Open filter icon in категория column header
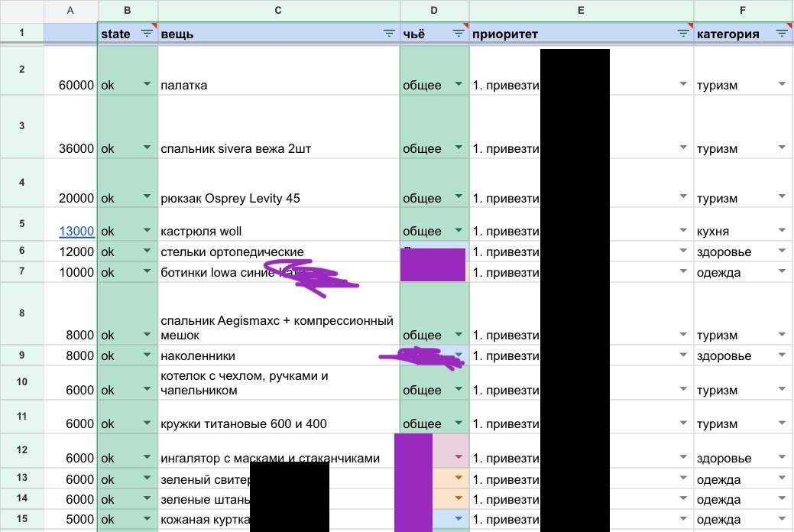The width and height of the screenshot is (794, 532). [781, 34]
